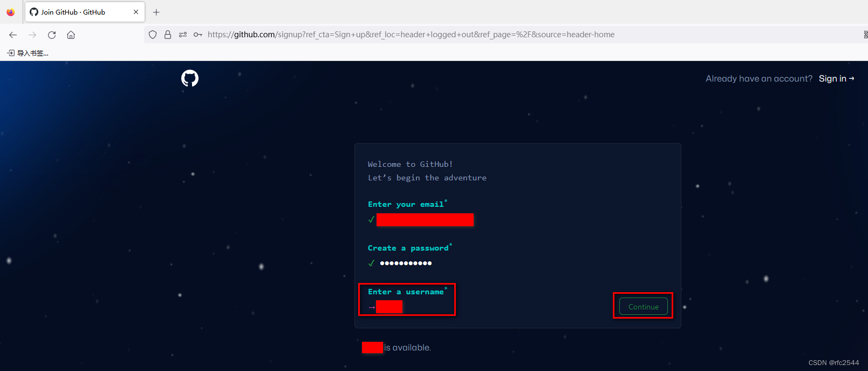Click the 'is available.' message
868x371 pixels.
coord(407,347)
